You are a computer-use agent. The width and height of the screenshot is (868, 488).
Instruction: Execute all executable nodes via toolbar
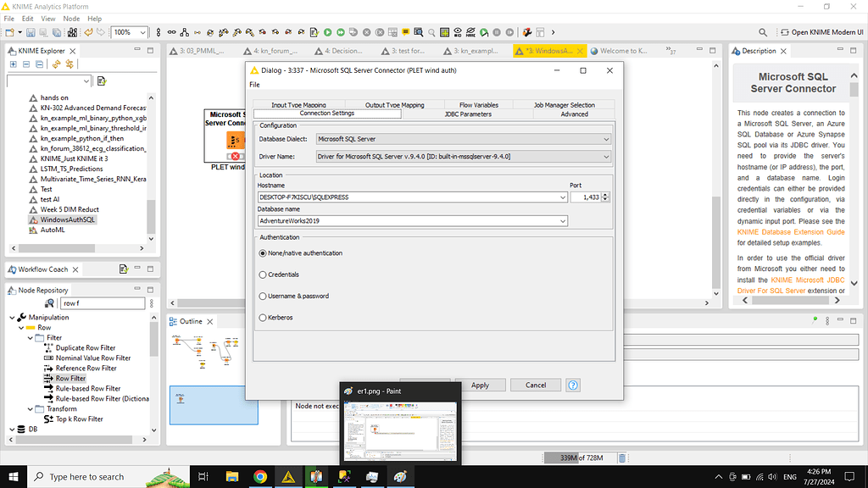340,33
